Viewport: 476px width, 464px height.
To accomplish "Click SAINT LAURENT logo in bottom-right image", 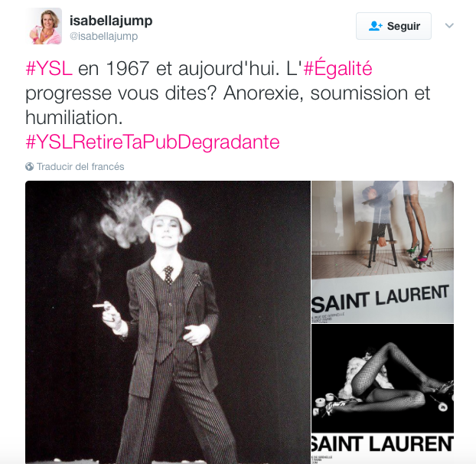I will point(383,444).
